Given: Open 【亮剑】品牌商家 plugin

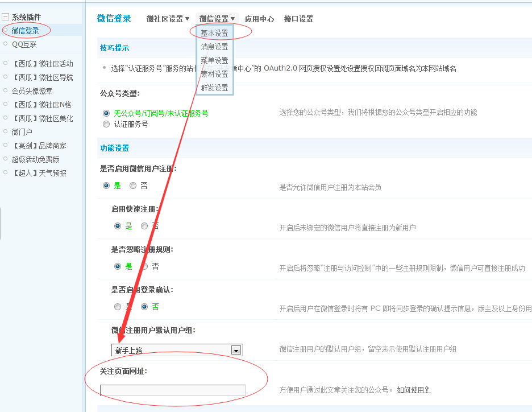Looking at the screenshot, I should click(39, 146).
